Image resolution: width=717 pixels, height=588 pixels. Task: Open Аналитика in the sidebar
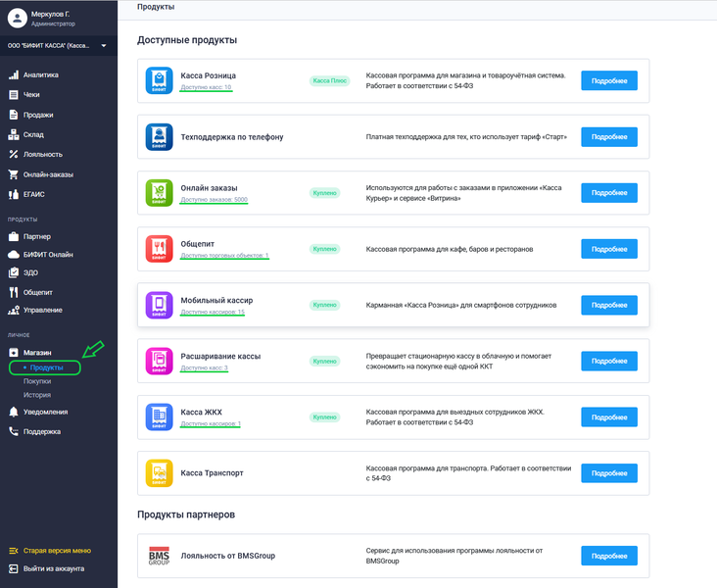click(x=41, y=74)
